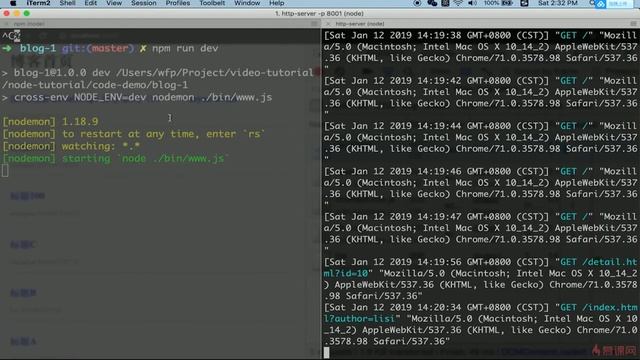Click the yellow minimize window button

click(x=17, y=13)
